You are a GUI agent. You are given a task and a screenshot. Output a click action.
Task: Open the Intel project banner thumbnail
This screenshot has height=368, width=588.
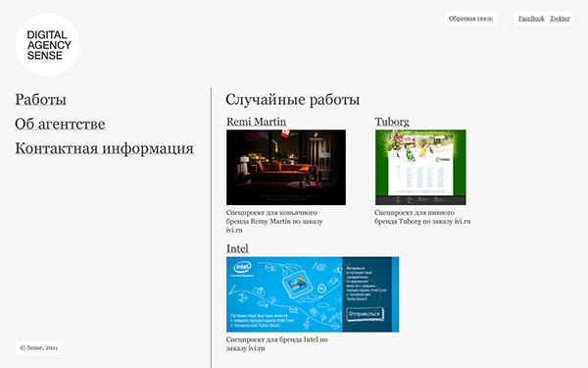[x=313, y=294]
